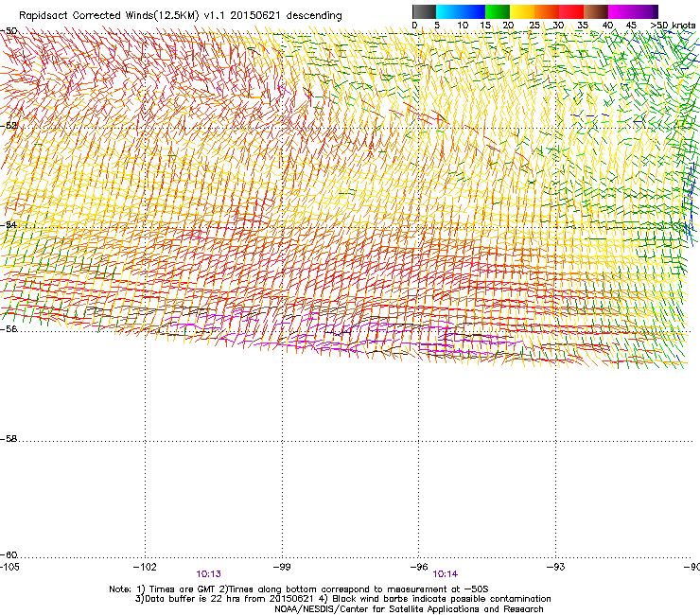The width and height of the screenshot is (700, 615).
Task: Click the '-93' longitude axis label
Action: pos(556,567)
